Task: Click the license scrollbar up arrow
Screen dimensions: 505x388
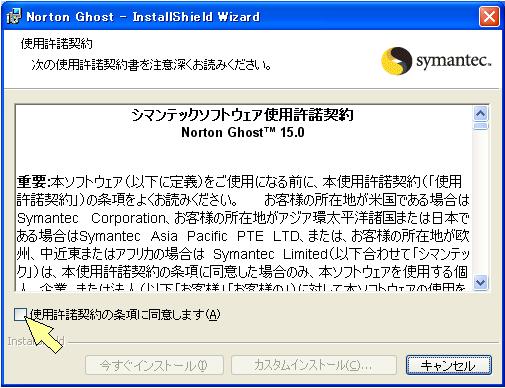Action: pyautogui.click(x=481, y=114)
